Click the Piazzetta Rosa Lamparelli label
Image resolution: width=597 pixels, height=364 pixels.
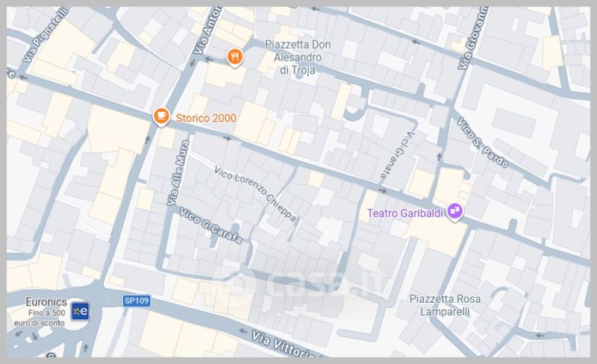point(445,305)
